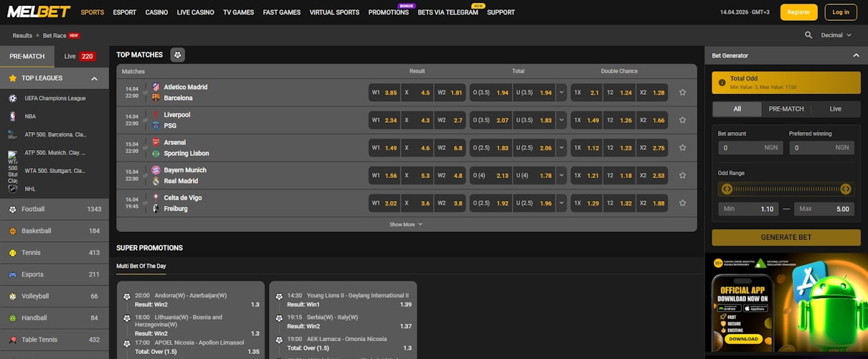
Task: Click the Odd Range slider track
Action: pyautogui.click(x=786, y=189)
